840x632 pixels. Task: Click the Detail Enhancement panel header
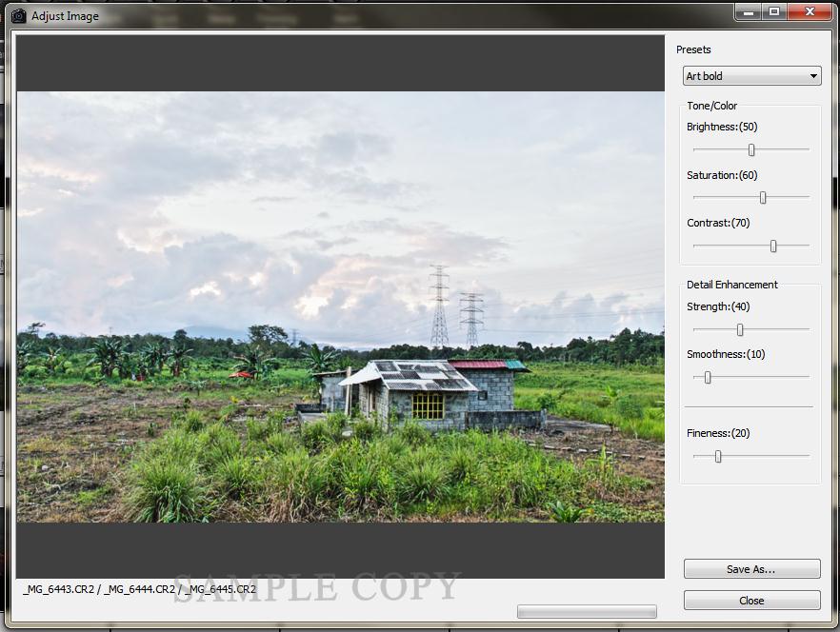coord(733,284)
